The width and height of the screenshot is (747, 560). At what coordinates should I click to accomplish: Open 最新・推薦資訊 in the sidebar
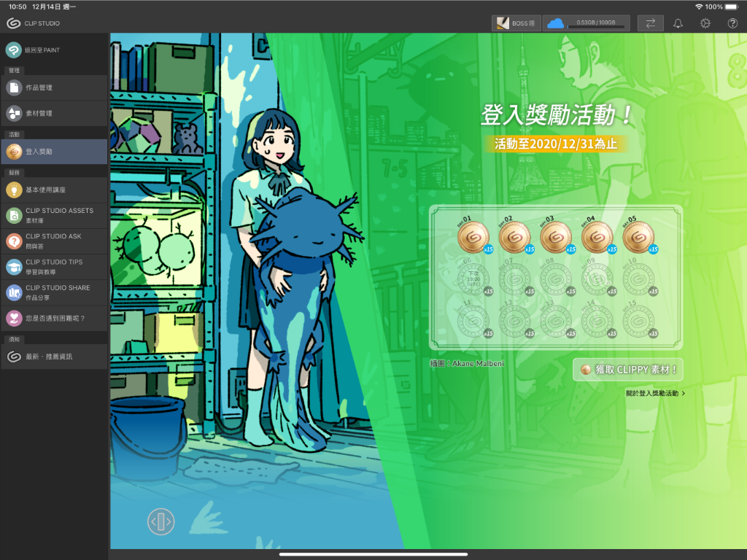[54, 357]
